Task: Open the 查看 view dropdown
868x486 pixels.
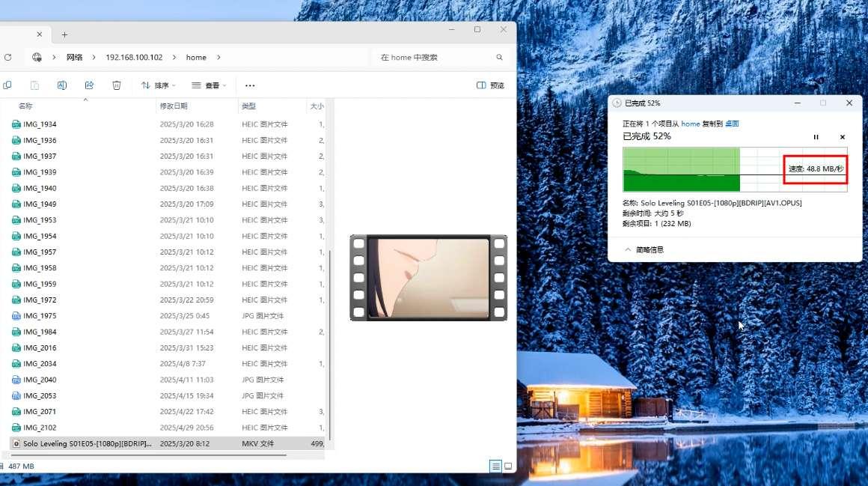Action: pos(208,85)
